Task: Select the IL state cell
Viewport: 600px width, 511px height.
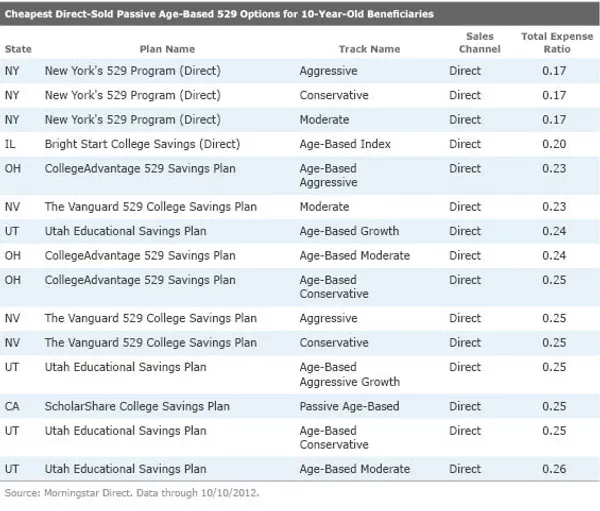Action: click(11, 144)
